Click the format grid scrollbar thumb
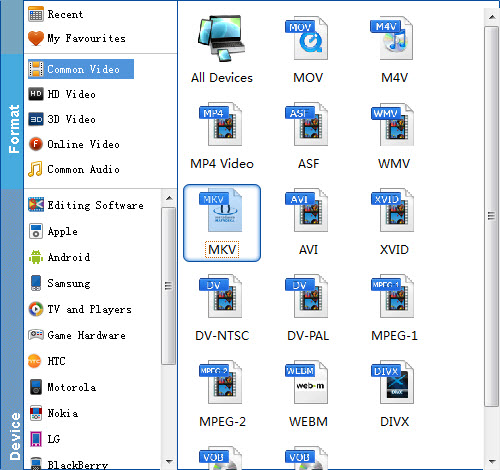500x470 pixels. [491, 216]
